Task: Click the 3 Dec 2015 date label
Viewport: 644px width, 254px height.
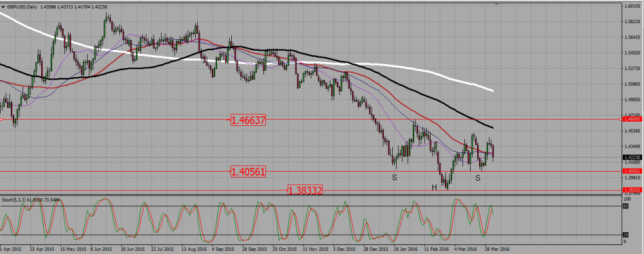Action: coord(343,249)
